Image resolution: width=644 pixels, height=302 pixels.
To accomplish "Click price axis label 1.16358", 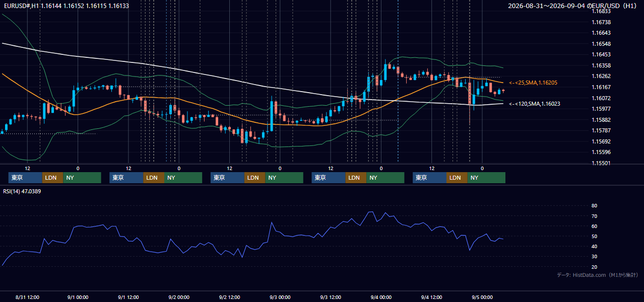I will 601,65.
